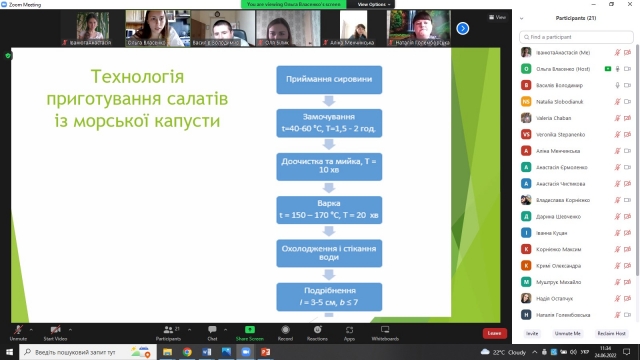Open File Explorer in taskbar
The width and height of the screenshot is (640, 360).
coord(167,352)
